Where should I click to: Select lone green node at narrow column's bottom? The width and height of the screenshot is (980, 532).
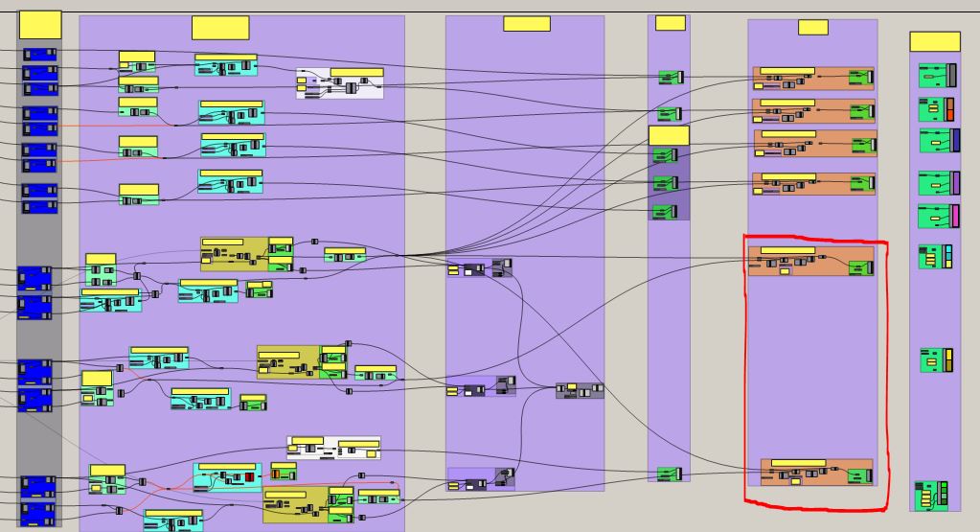coord(670,474)
